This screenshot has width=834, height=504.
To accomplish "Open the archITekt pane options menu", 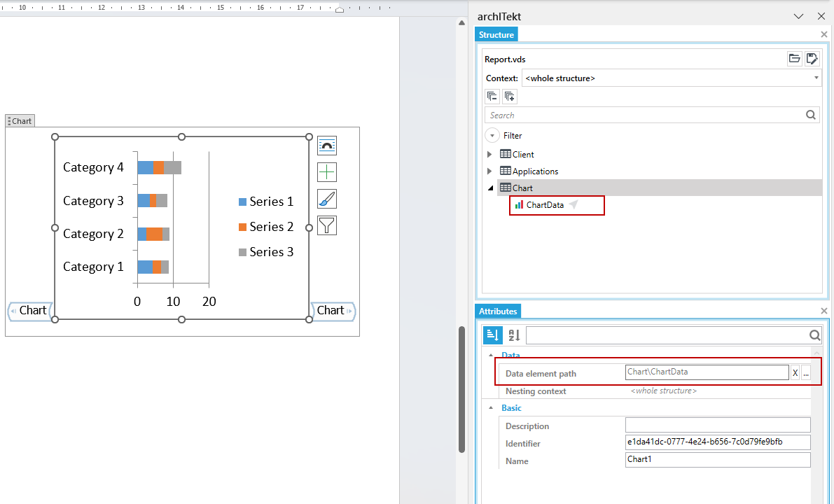I will tap(798, 17).
